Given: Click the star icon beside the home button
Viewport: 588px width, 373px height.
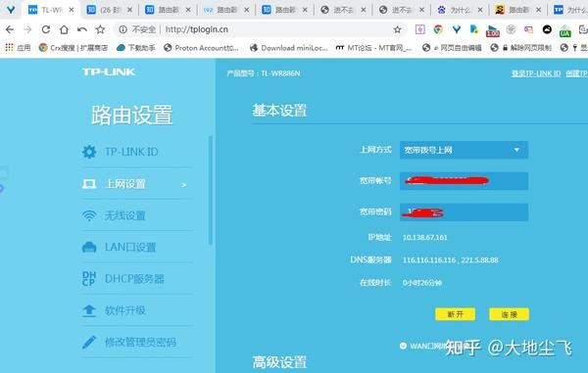Looking at the screenshot, I should 100,29.
